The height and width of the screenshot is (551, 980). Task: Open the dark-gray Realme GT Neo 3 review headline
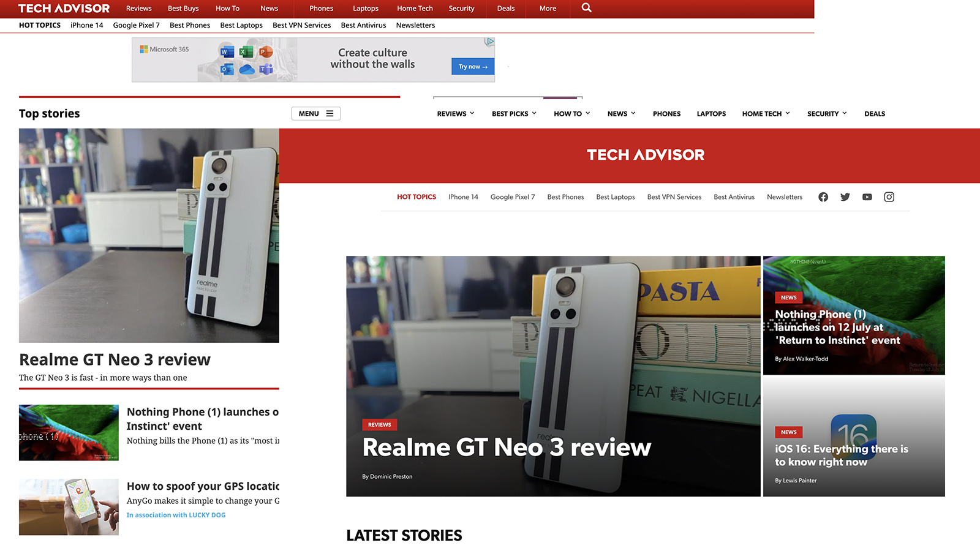(115, 359)
